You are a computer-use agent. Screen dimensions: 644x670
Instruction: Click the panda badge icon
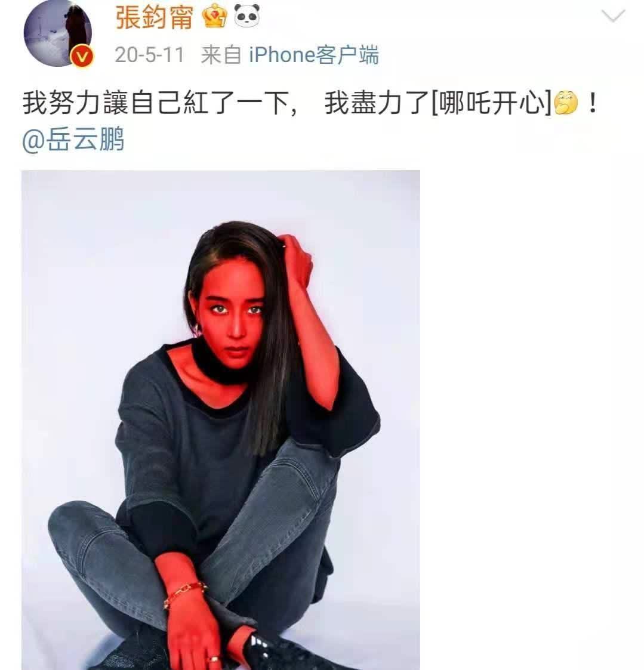(x=246, y=16)
